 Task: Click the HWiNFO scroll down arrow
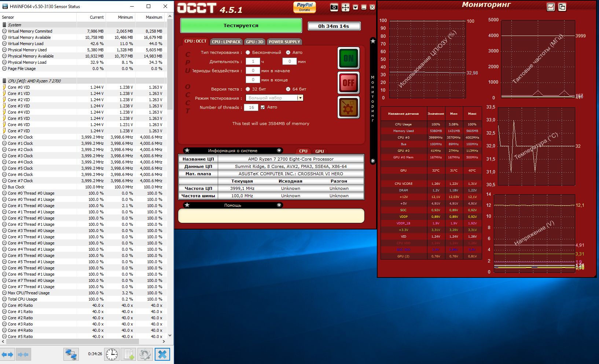pos(170,335)
